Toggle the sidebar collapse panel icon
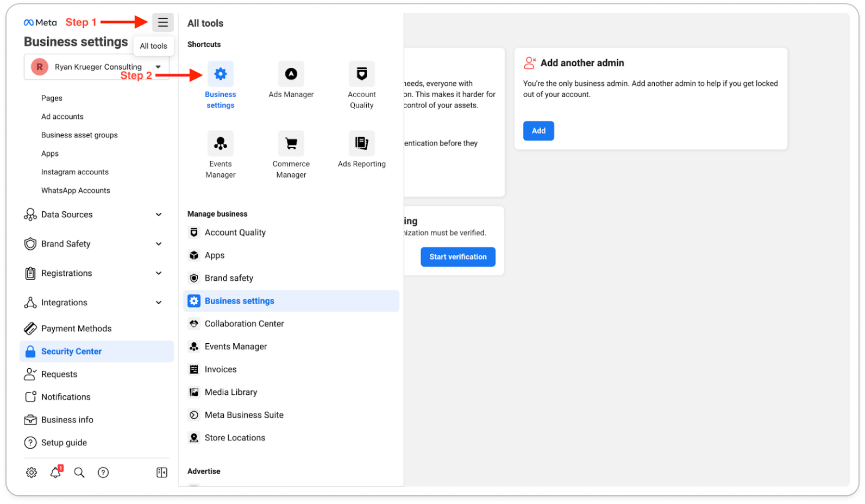Image resolution: width=865 pixels, height=504 pixels. coord(162,472)
